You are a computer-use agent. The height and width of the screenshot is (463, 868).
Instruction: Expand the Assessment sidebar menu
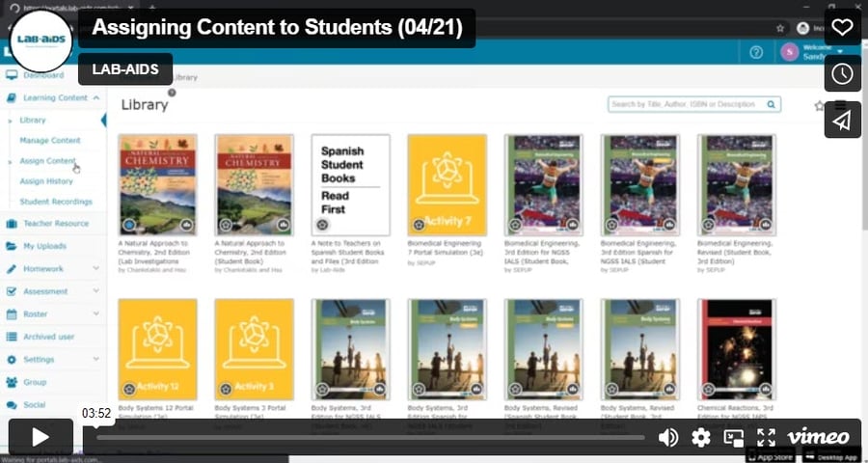95,291
